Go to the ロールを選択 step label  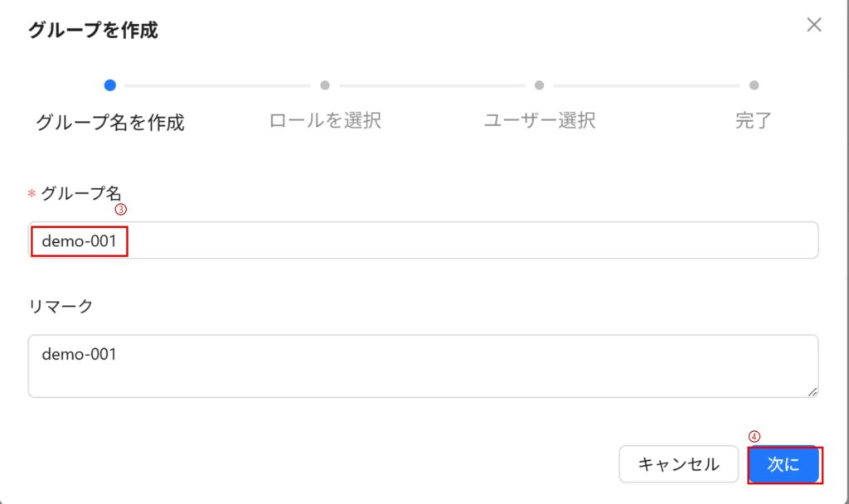click(x=325, y=120)
